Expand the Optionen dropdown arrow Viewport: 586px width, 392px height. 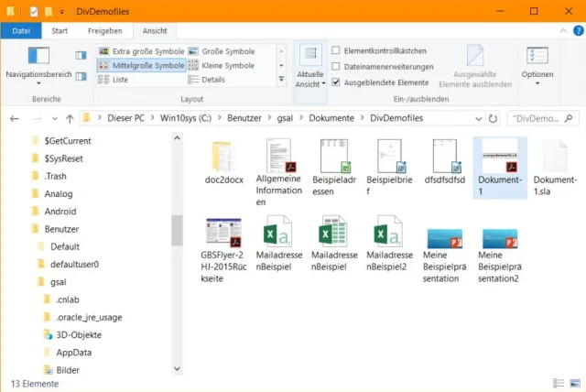tap(537, 84)
